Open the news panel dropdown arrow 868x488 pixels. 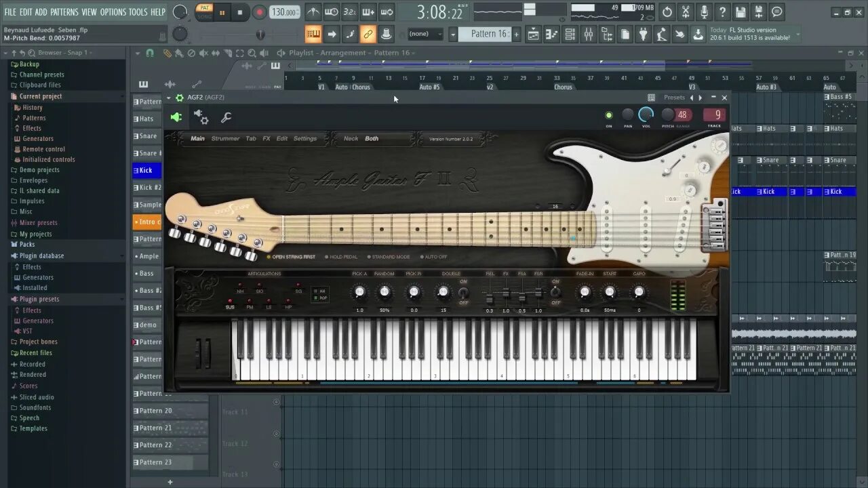pyautogui.click(x=797, y=34)
